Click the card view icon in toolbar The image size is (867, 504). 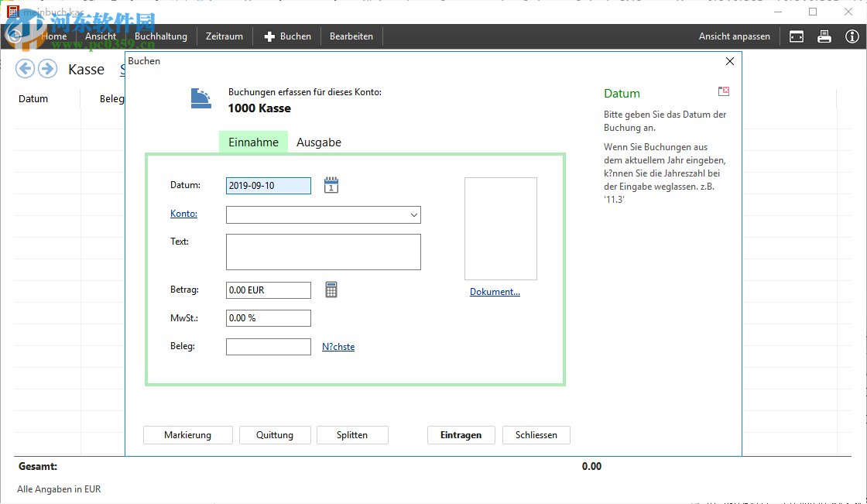[797, 36]
